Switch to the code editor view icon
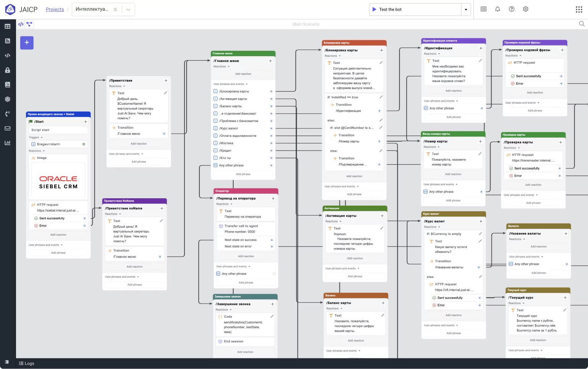This screenshot has width=588, height=369. pos(21,24)
